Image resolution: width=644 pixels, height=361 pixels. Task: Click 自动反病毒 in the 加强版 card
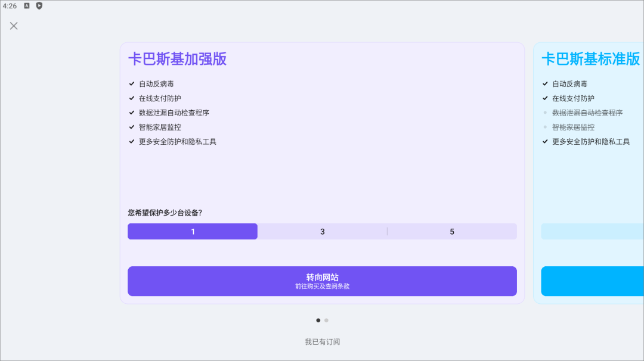point(156,84)
